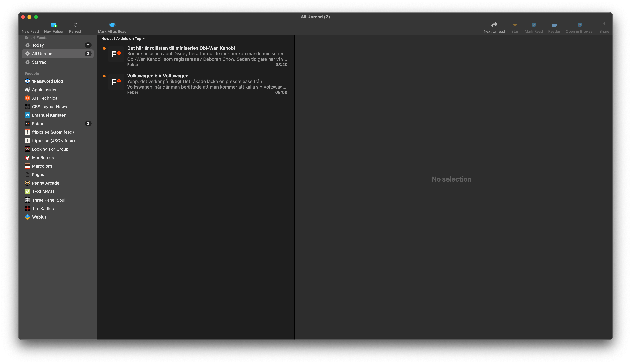Click the New Feed plus icon
Image resolution: width=631 pixels, height=364 pixels.
(x=30, y=25)
